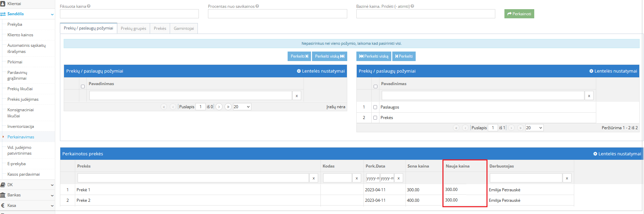This screenshot has height=214, width=644.
Task: Clear the Perk.Data date filter
Action: point(399,178)
